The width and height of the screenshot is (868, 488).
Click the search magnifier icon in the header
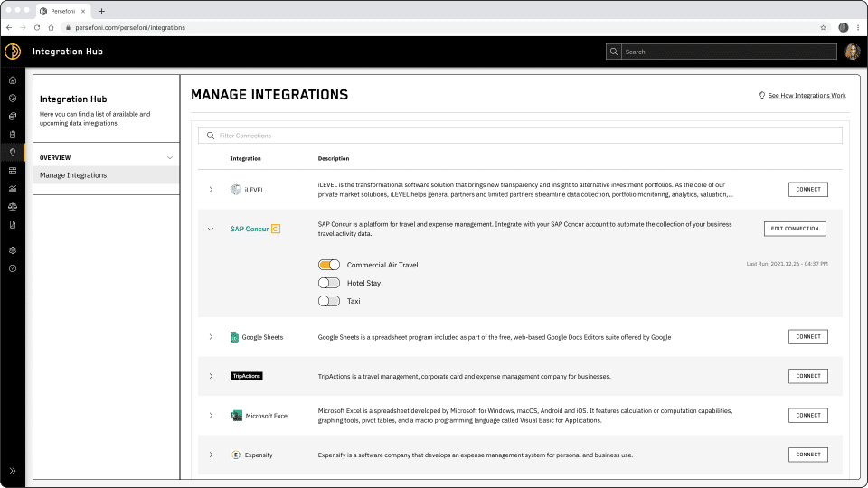click(613, 52)
